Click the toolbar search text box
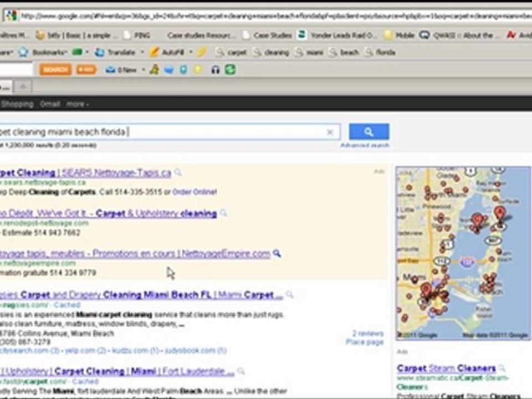This screenshot has height=399, width=532. (17, 70)
